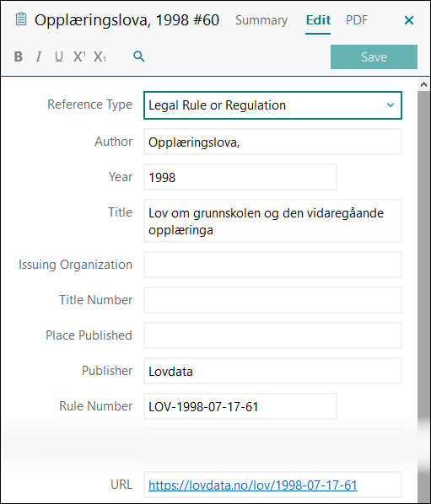Open the lovdata.no URL link

253,485
